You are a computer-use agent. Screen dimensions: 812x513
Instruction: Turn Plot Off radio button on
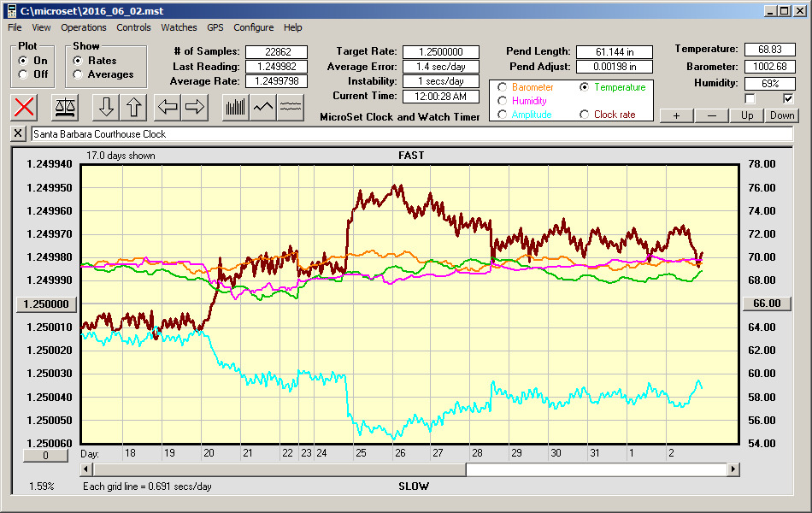coord(23,74)
